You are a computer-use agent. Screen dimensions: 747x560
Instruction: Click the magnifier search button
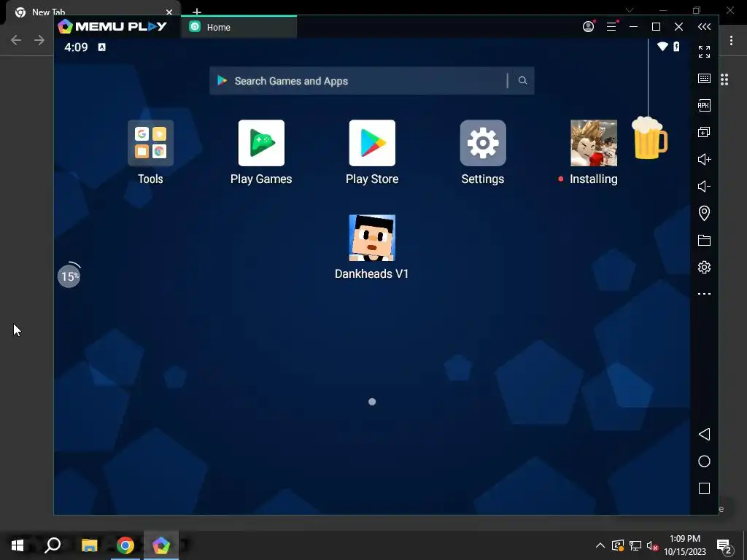(x=522, y=80)
